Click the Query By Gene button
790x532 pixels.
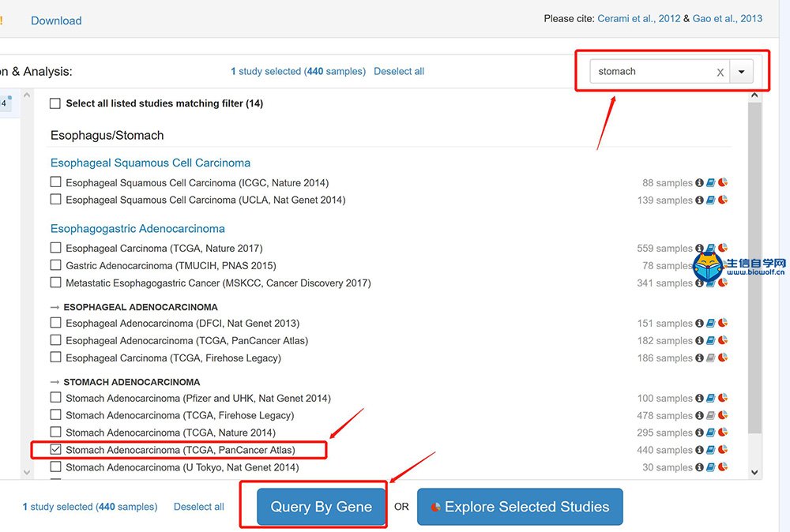coord(322,506)
